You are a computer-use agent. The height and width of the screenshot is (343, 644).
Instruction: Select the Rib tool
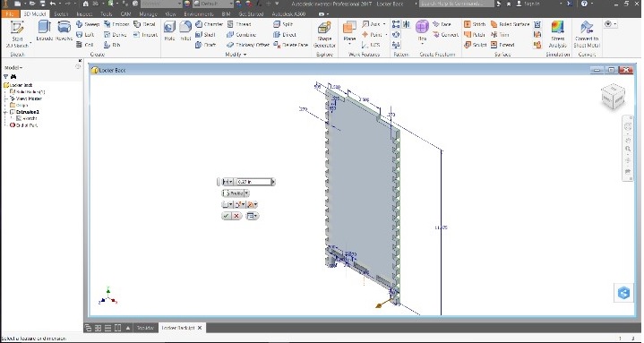coord(112,45)
